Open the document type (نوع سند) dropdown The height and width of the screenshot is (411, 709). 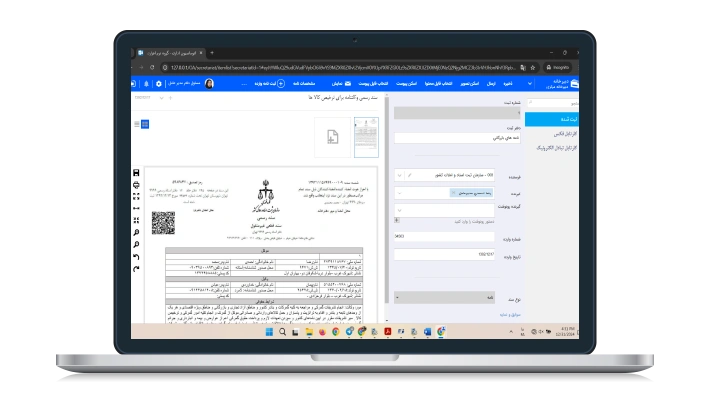pyautogui.click(x=444, y=298)
